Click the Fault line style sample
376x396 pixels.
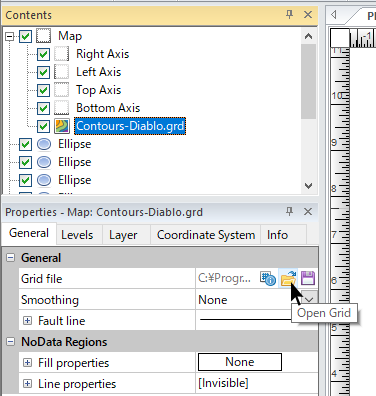245,320
